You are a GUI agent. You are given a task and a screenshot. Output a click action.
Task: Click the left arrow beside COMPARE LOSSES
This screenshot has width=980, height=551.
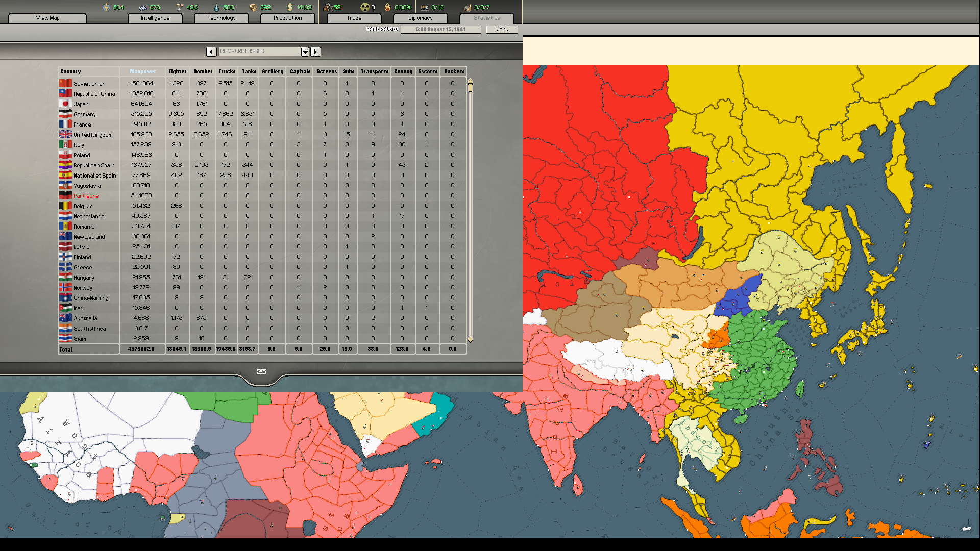pyautogui.click(x=211, y=52)
